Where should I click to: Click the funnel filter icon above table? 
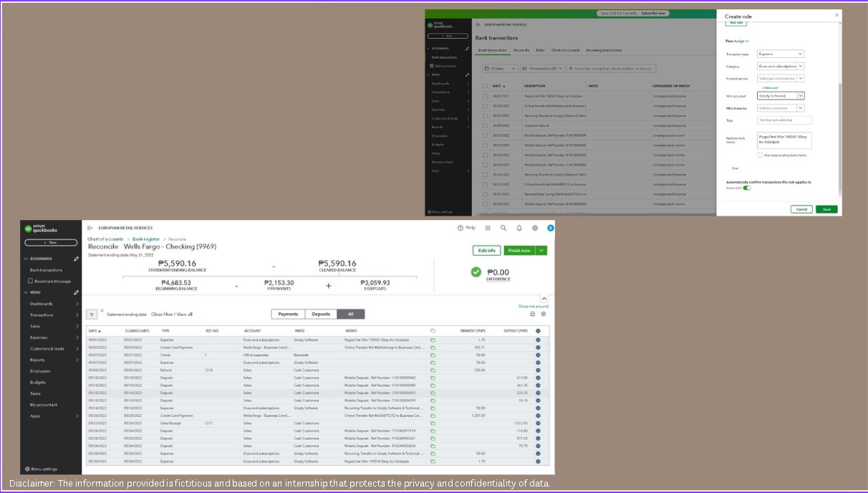(92, 314)
